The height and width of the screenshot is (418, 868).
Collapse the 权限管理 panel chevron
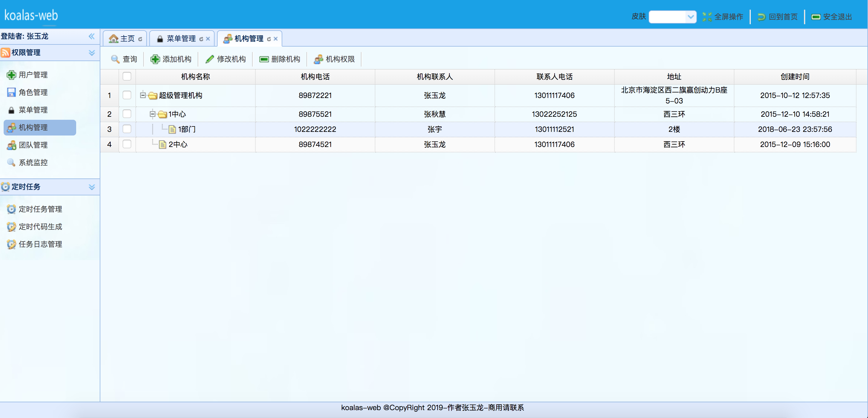[92, 53]
